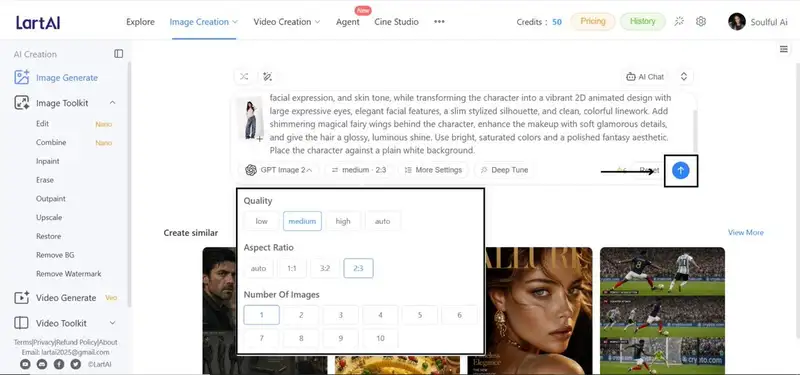800x375 pixels.
Task: Click the Twitter icon in footer
Action: coord(76,364)
